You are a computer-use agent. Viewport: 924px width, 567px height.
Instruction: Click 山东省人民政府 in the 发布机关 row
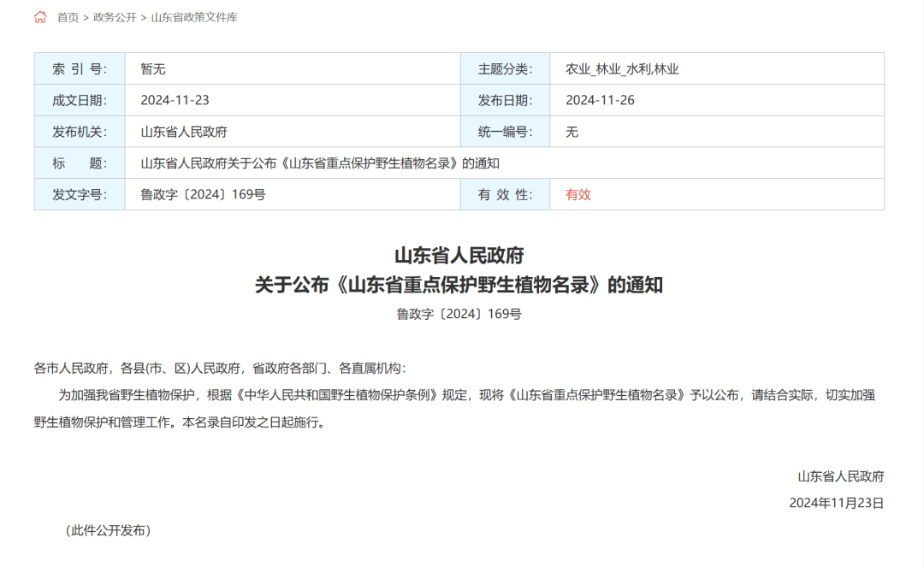click(184, 132)
